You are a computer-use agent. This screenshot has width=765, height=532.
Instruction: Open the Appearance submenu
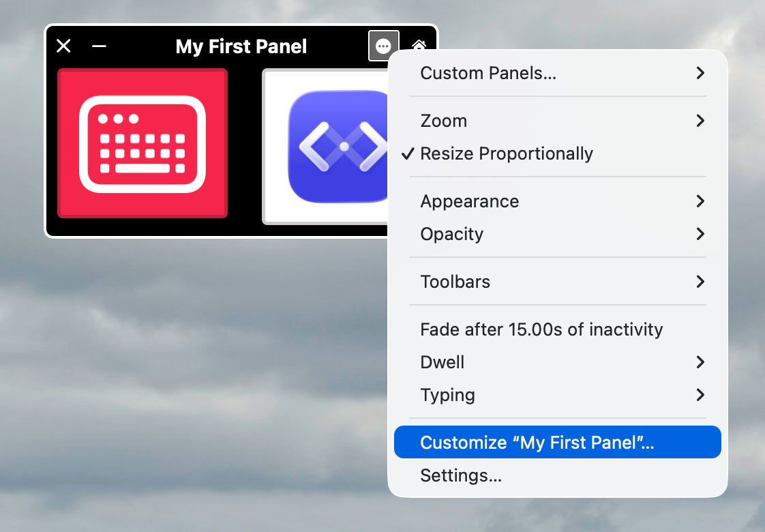point(469,201)
